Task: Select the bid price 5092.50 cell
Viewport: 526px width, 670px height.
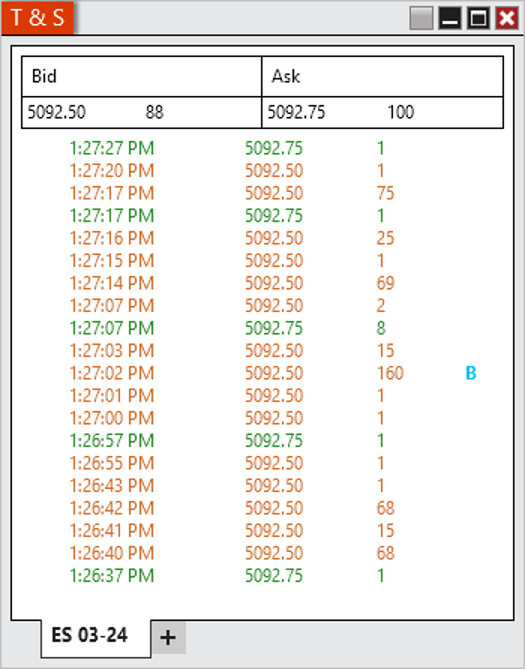Action: 56,112
